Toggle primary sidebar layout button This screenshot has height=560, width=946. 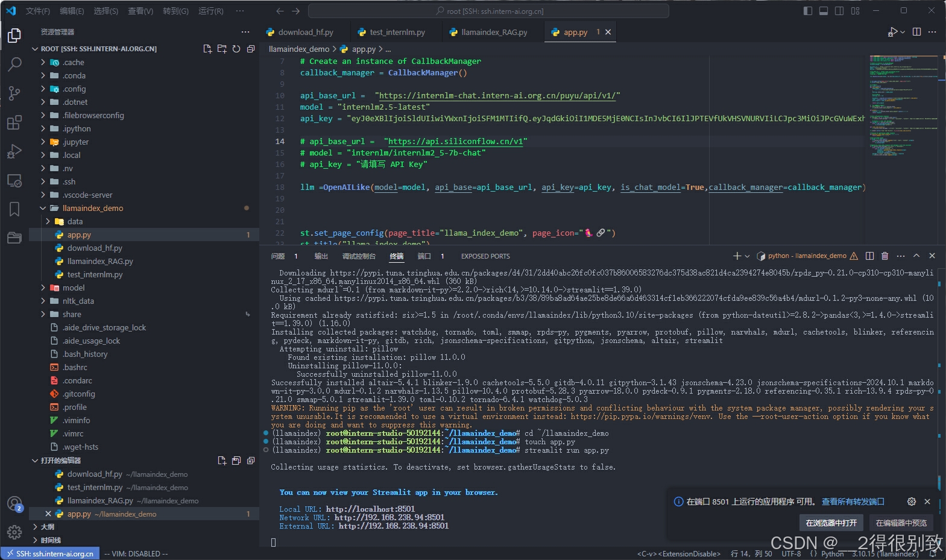coord(808,11)
